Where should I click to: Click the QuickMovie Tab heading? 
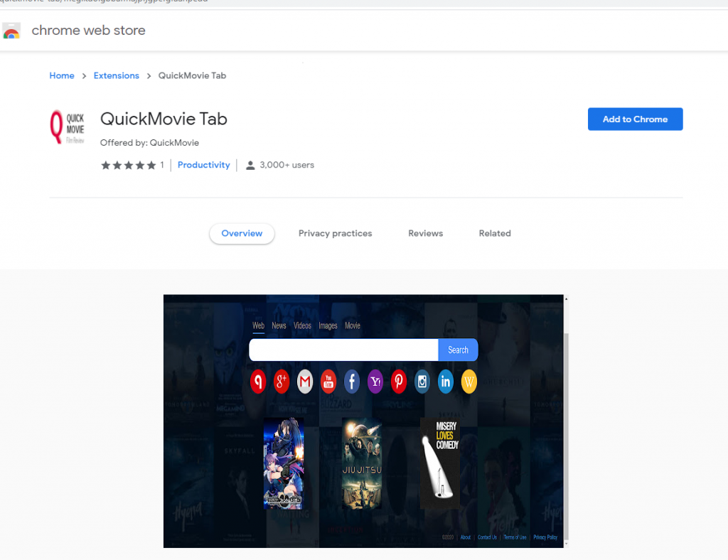click(x=164, y=119)
